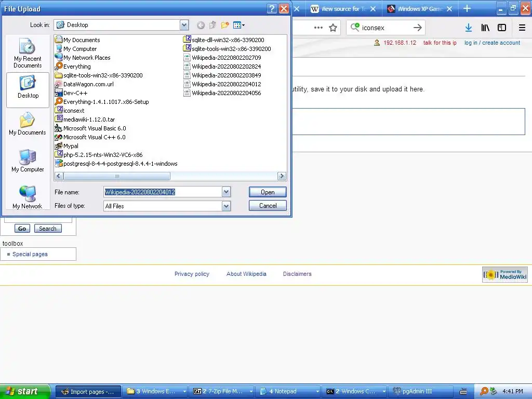Create a new folder in dialog

[224, 25]
